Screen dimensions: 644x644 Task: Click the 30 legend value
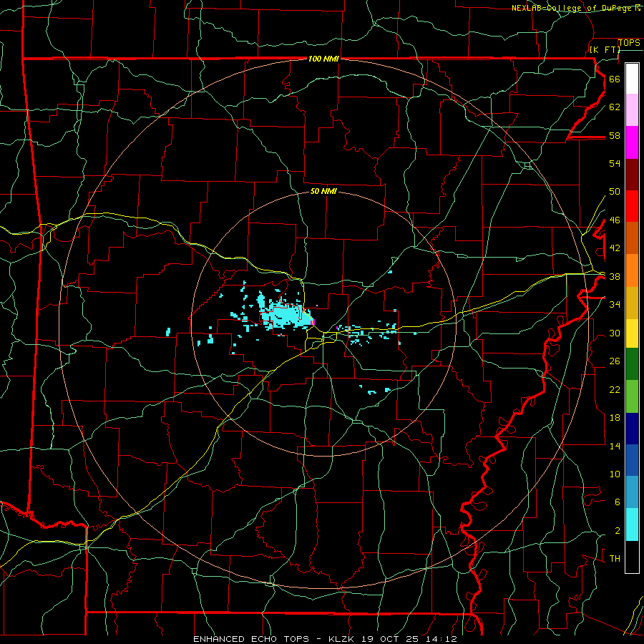click(615, 333)
